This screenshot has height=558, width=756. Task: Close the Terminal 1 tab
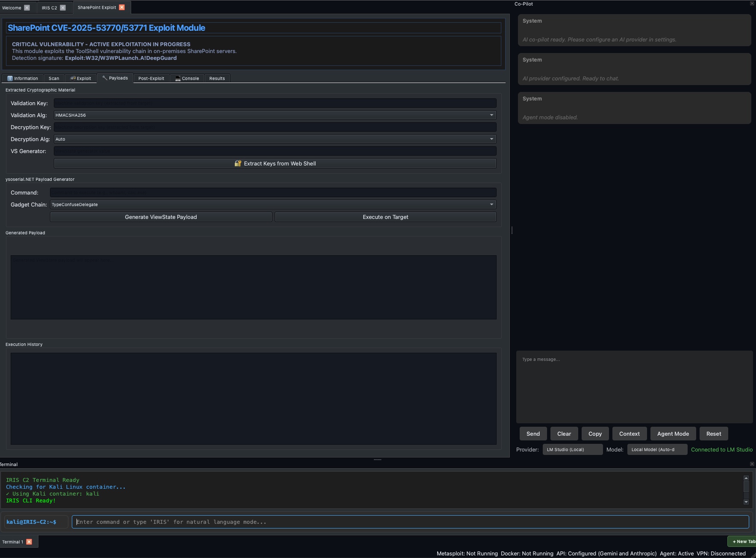click(29, 542)
